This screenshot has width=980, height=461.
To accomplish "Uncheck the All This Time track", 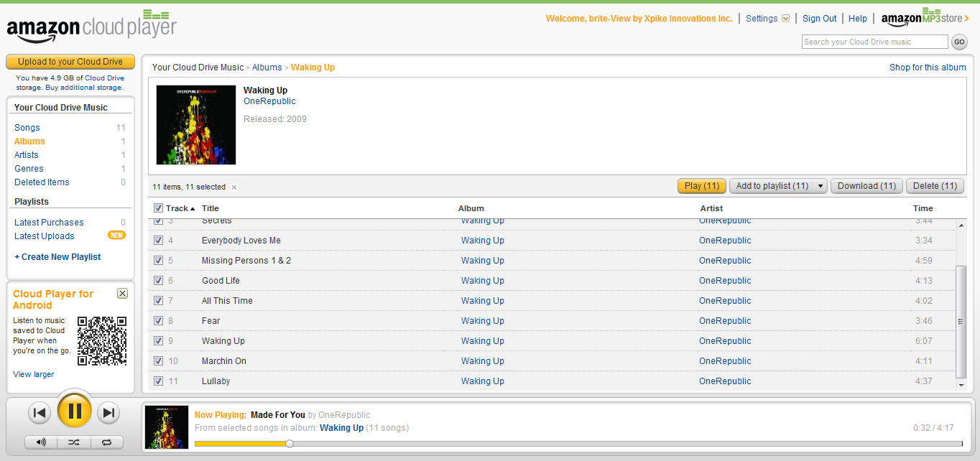I will pos(158,301).
